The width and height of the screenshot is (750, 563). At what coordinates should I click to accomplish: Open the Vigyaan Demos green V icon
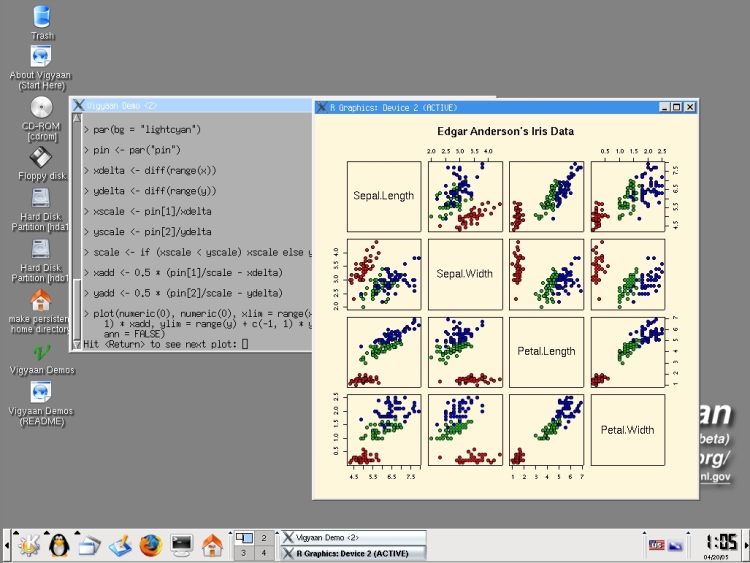41,352
